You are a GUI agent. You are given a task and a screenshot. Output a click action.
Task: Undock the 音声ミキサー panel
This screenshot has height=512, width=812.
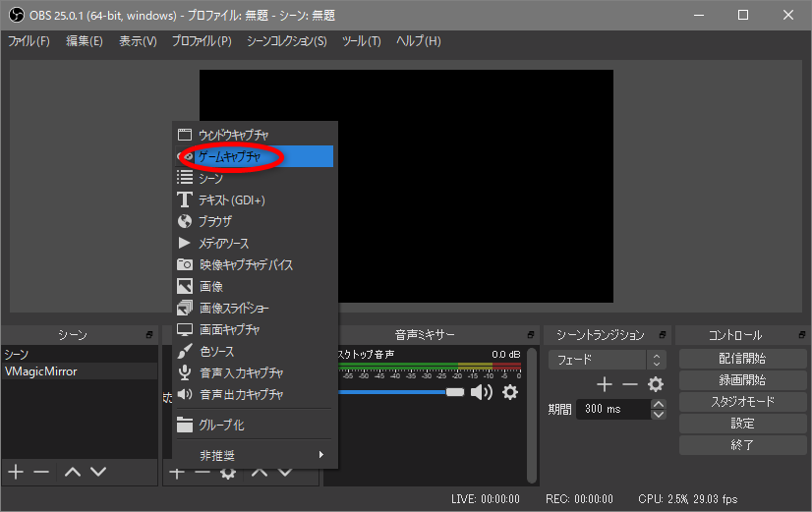[530, 335]
